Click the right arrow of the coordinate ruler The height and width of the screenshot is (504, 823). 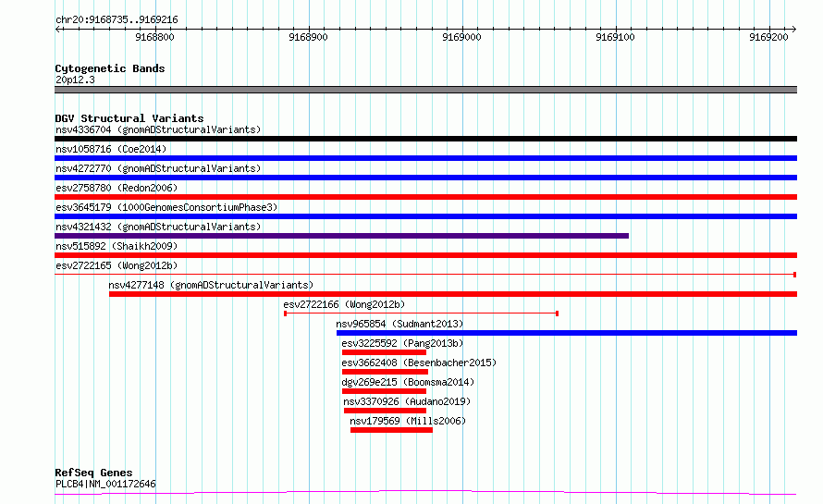794,29
